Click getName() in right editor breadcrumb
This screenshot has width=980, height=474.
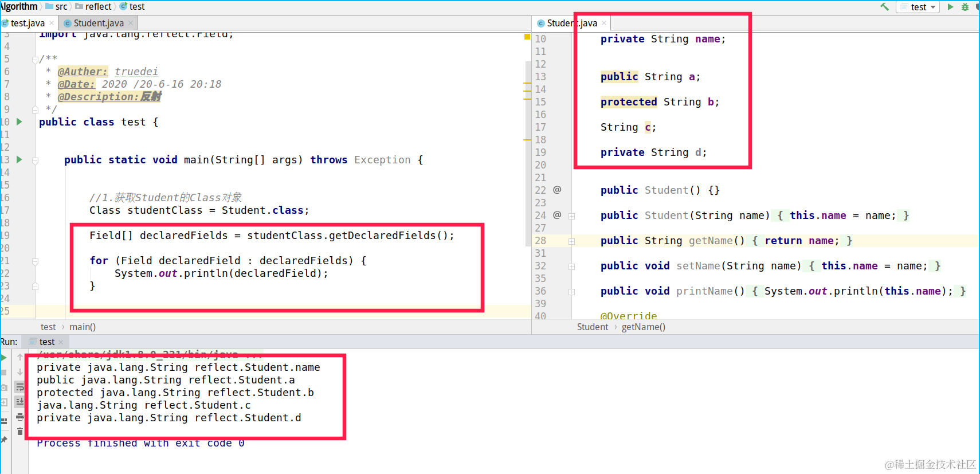(644, 327)
